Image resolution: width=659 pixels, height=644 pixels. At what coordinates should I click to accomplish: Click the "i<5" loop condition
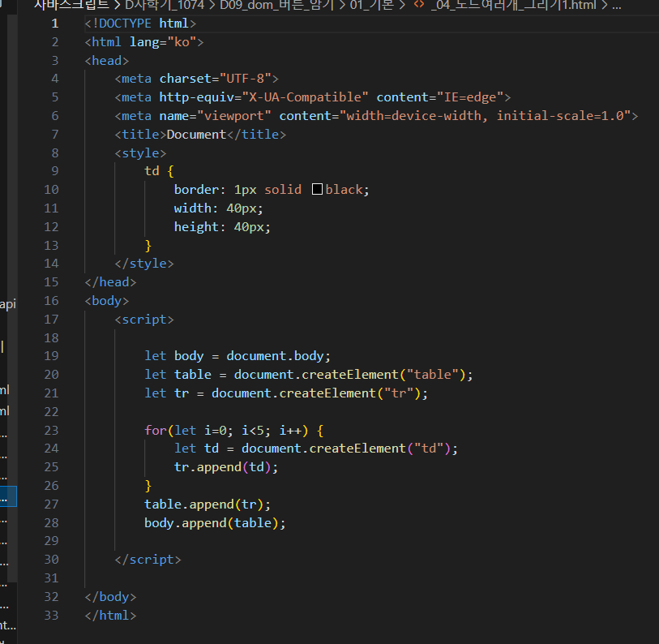253,431
